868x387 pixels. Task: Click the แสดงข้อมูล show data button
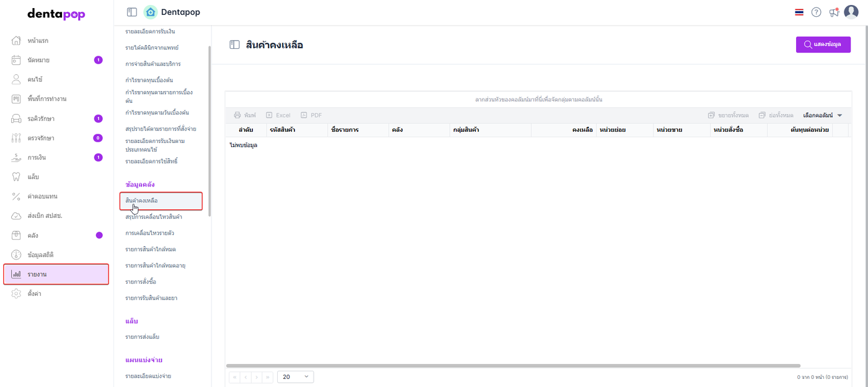[823, 45]
